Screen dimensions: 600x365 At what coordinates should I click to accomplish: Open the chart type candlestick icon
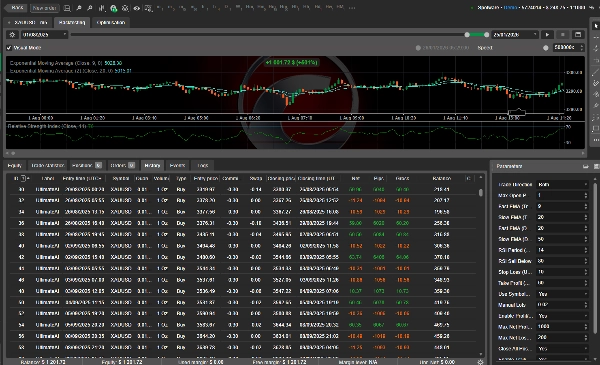coord(102,8)
